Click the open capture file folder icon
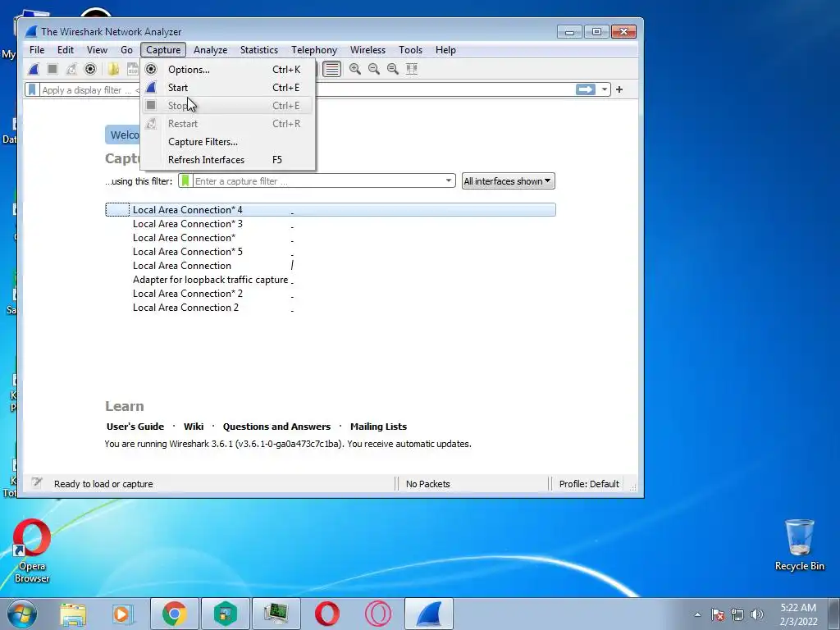 pos(113,69)
